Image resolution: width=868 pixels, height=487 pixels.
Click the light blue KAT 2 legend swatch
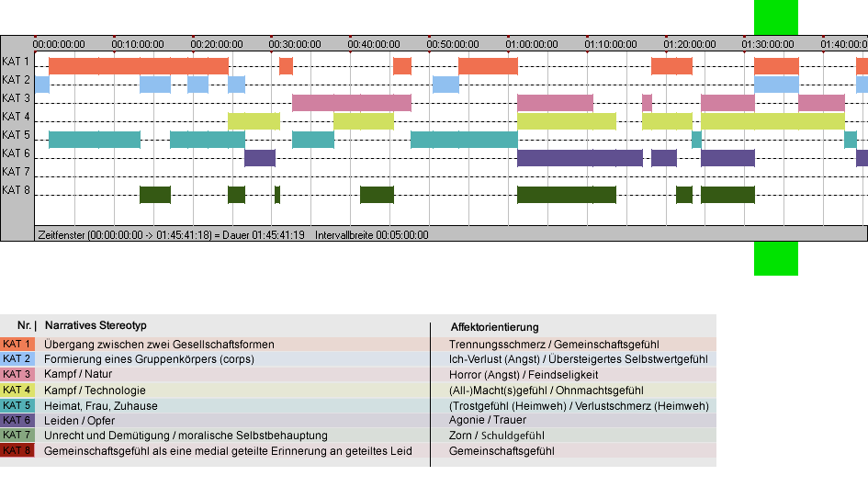(17, 359)
